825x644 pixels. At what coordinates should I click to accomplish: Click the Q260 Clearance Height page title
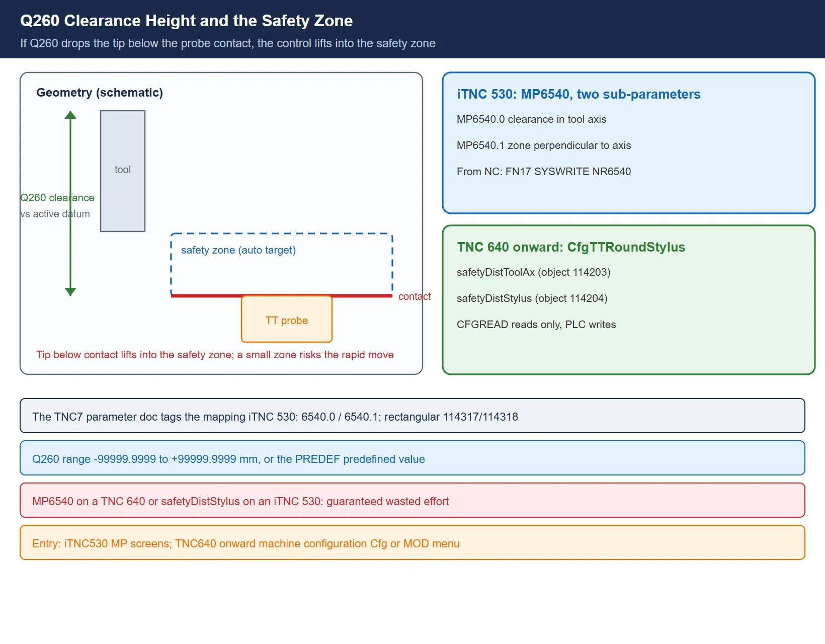point(186,21)
